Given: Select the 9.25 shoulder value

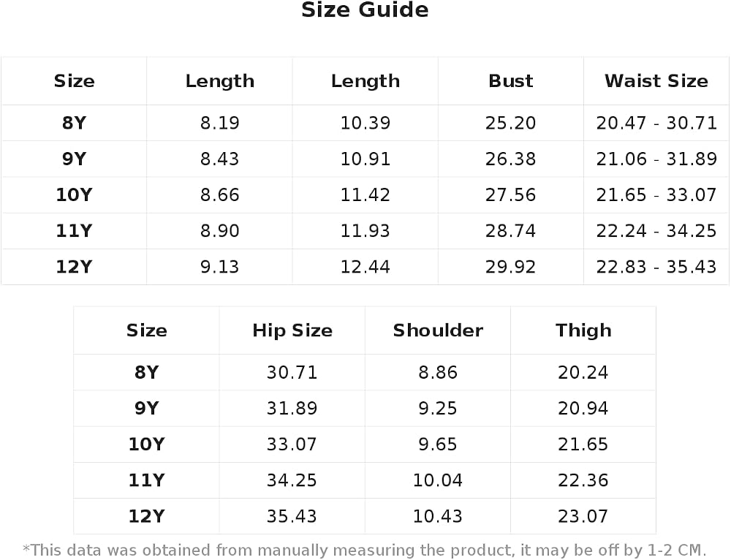Looking at the screenshot, I should [437, 408].
